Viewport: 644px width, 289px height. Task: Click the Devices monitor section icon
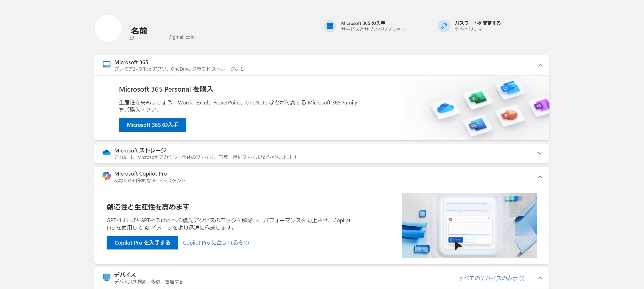coord(107,277)
